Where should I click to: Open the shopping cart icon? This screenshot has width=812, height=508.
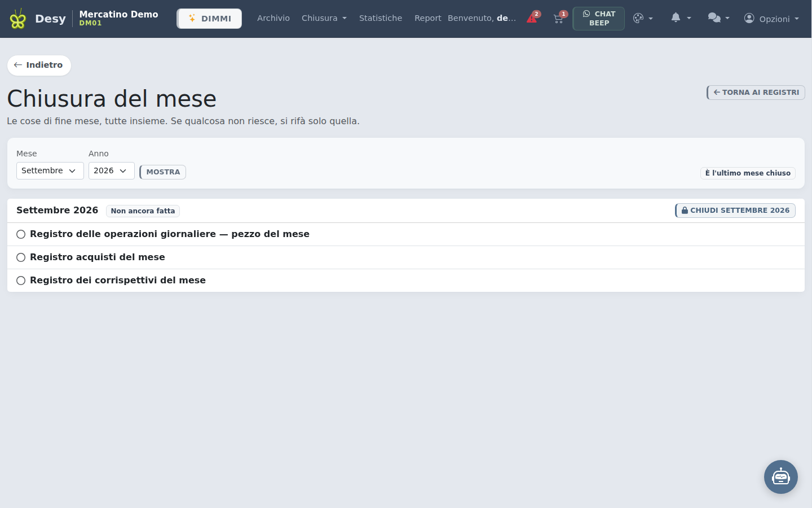click(559, 18)
